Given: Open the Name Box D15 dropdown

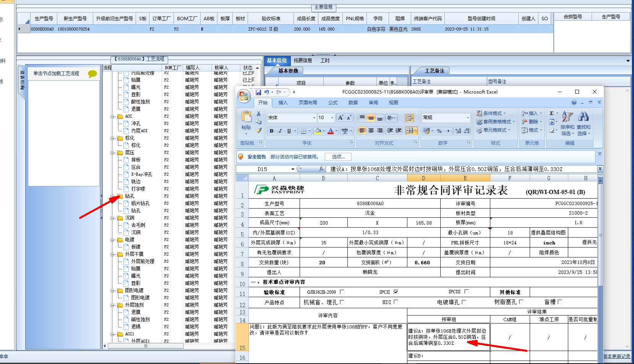Looking at the screenshot, I should click(293, 169).
